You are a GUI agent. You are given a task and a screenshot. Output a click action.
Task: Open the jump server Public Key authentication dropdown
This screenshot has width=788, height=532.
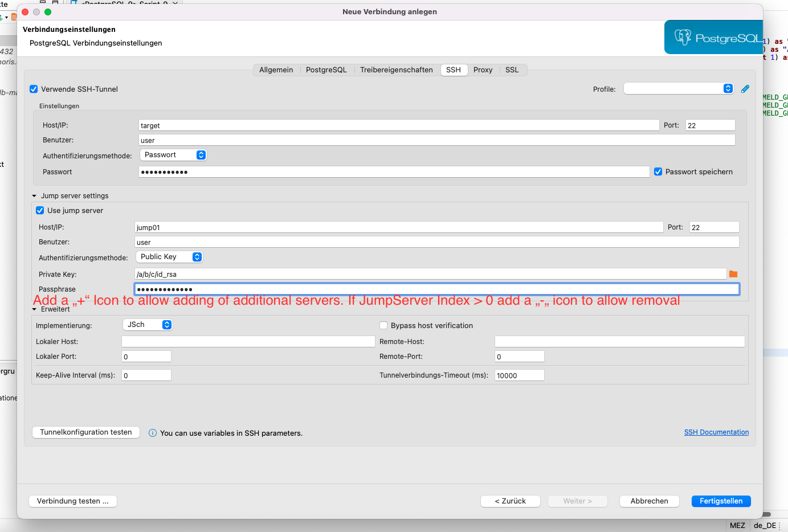[169, 256]
